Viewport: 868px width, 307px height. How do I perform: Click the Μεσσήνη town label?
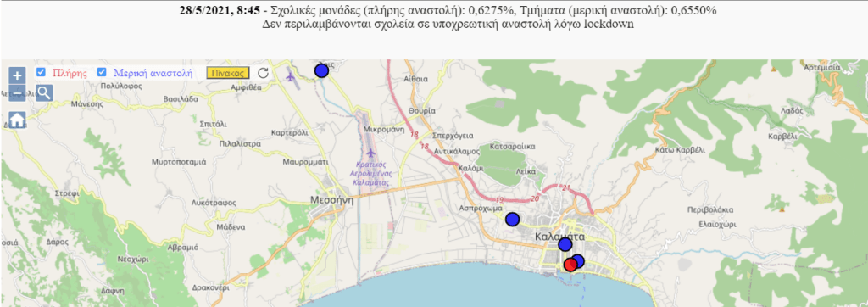click(x=331, y=201)
